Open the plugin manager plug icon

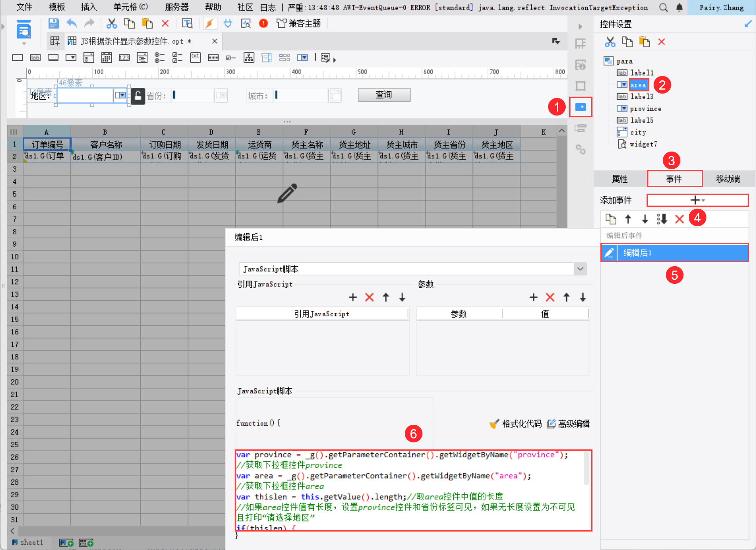coord(228,23)
